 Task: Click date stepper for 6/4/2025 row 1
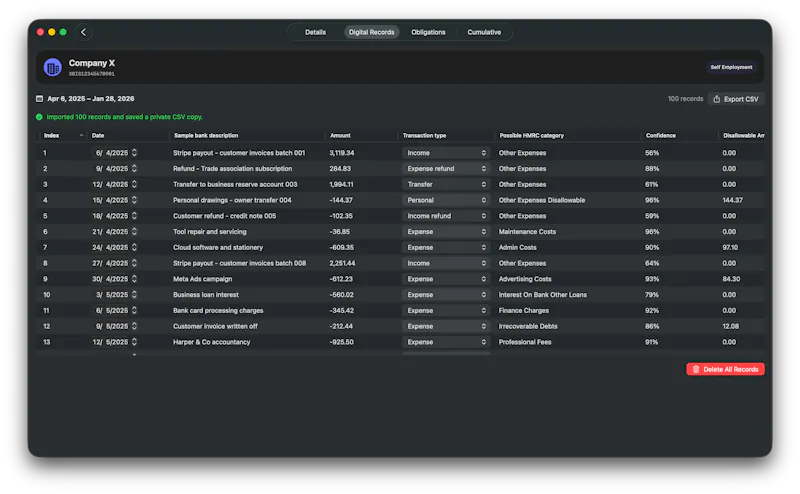coord(134,153)
